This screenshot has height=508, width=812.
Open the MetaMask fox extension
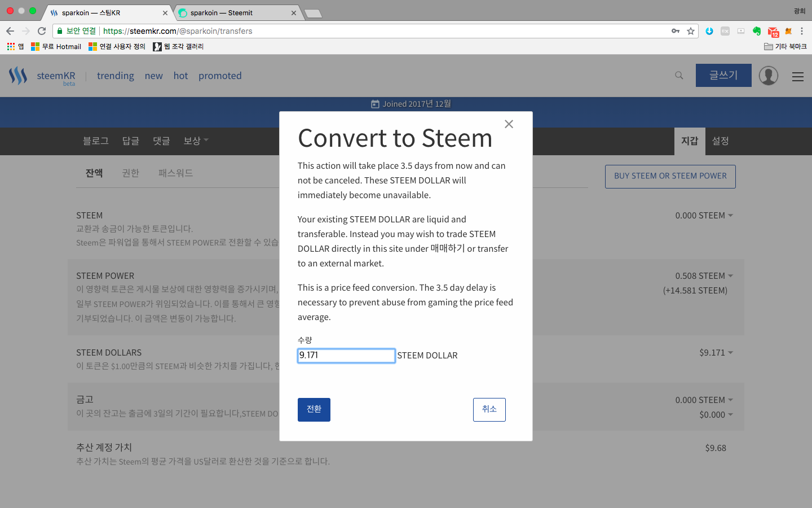[788, 31]
